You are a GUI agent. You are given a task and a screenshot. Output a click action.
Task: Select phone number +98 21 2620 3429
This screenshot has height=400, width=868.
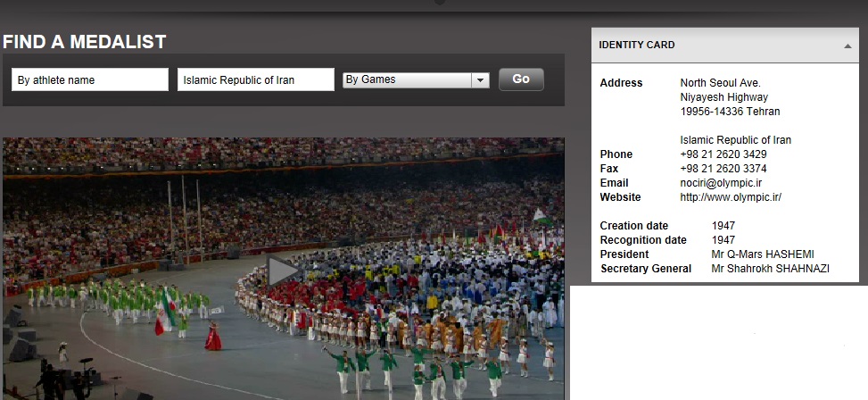pyautogui.click(x=723, y=154)
